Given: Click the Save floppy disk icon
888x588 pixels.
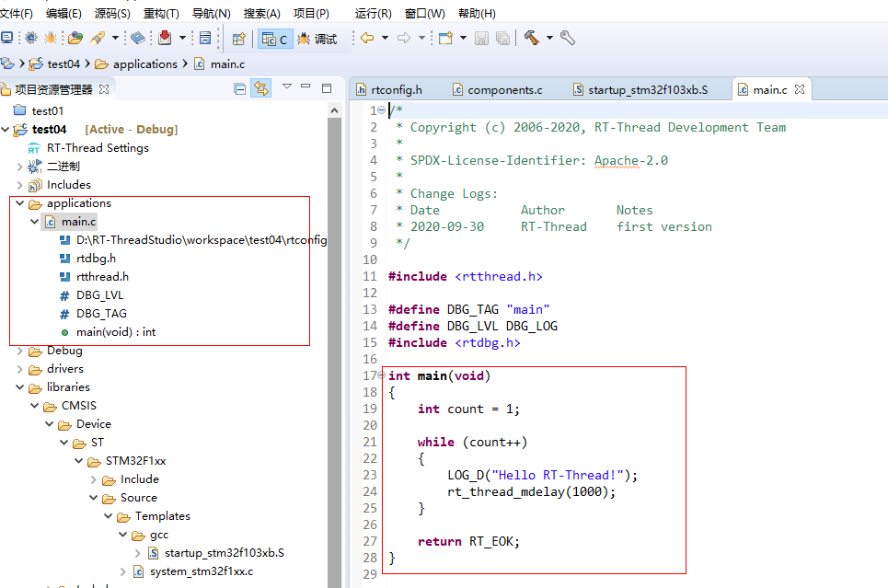Looking at the screenshot, I should tap(481, 38).
